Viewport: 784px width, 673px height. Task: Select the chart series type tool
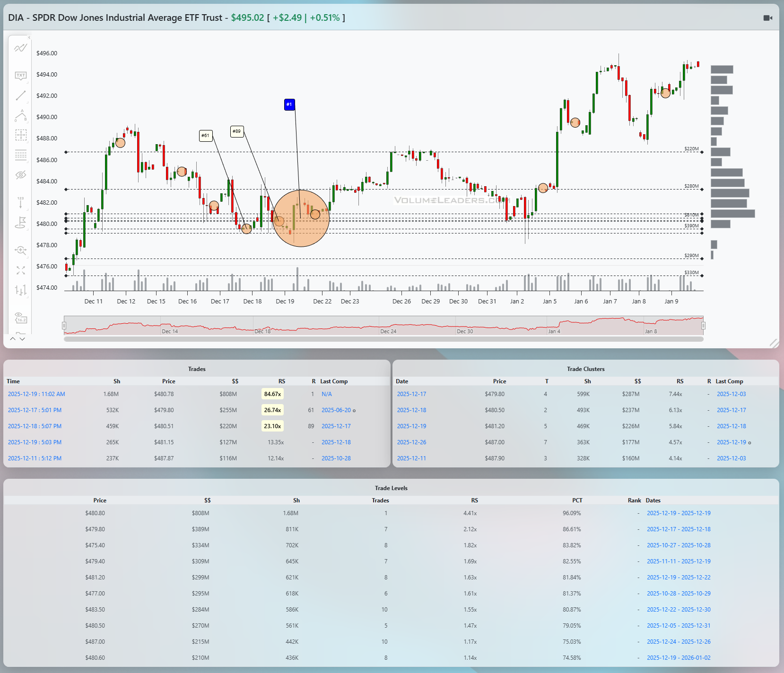20,48
